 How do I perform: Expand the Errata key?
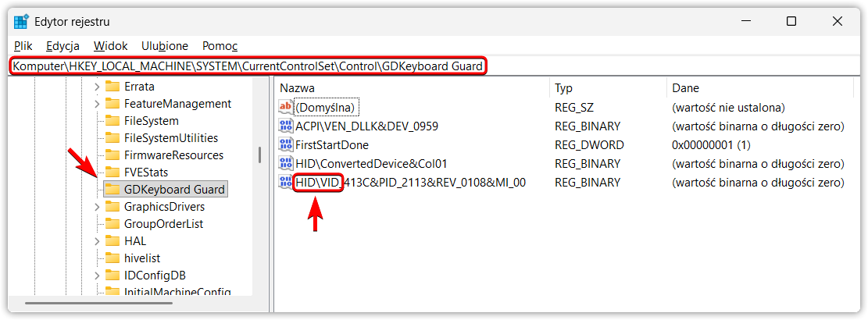(x=97, y=87)
